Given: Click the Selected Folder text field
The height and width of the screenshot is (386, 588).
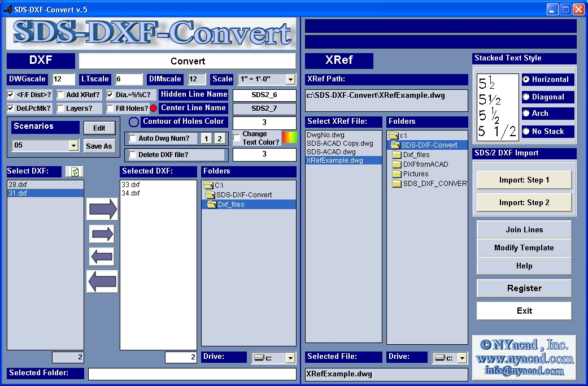Looking at the screenshot, I should 192,374.
